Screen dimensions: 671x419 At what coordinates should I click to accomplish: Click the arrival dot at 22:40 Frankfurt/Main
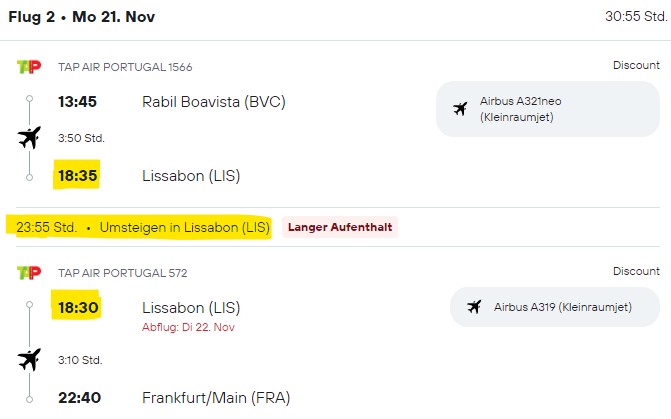[29, 399]
